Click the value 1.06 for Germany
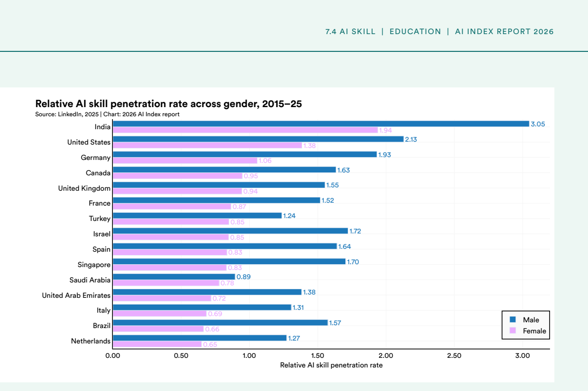This screenshot has height=391, width=588. (265, 161)
